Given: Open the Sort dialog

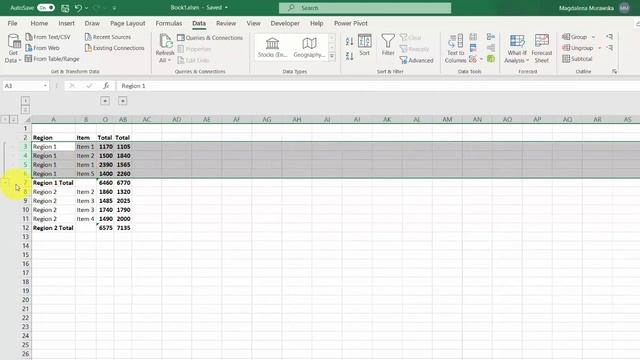Looking at the screenshot, I should point(364,45).
